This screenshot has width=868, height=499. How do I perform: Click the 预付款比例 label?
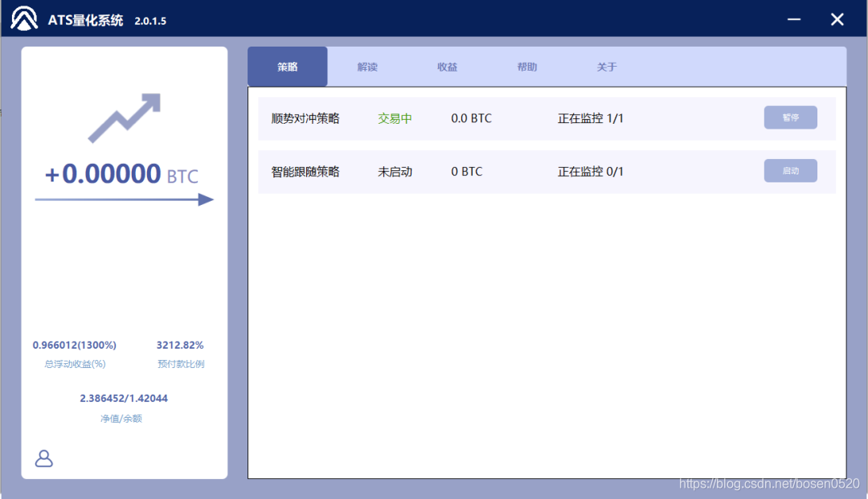coord(180,363)
